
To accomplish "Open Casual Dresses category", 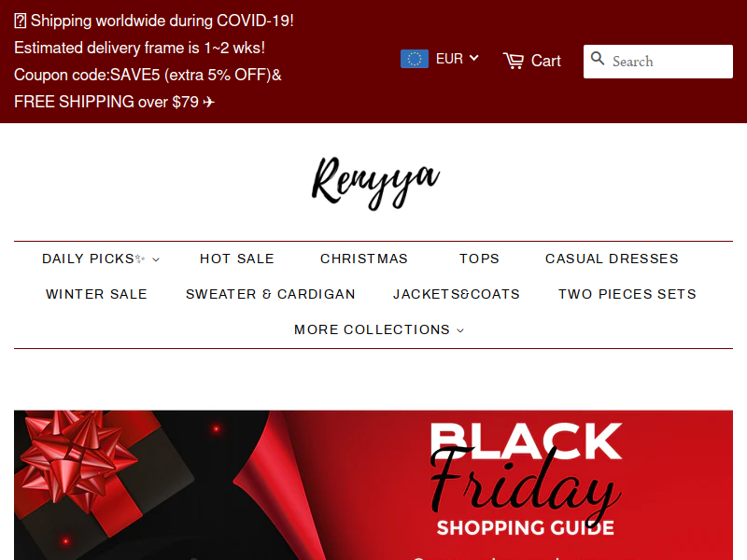I will (612, 259).
